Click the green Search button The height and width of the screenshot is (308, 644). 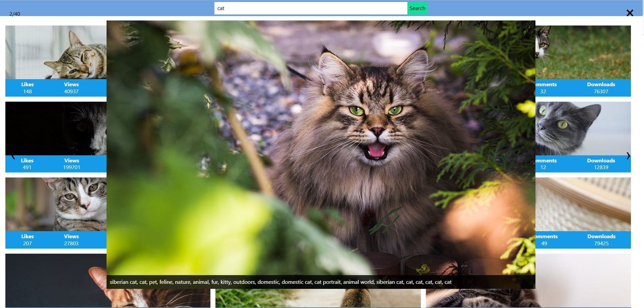[417, 8]
